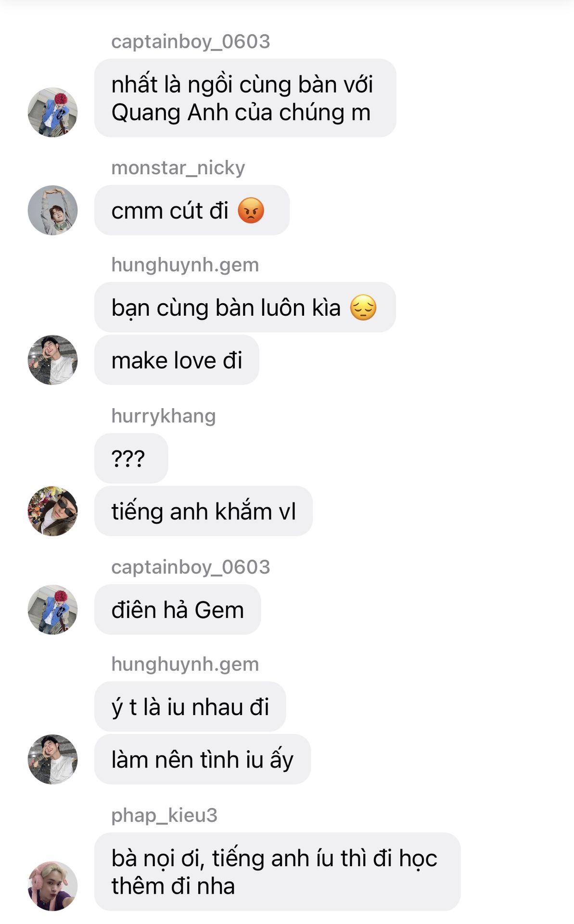Tap the 'điên hả Gem' message bubble
Viewport: 574px width, 924px height.
pos(178,610)
